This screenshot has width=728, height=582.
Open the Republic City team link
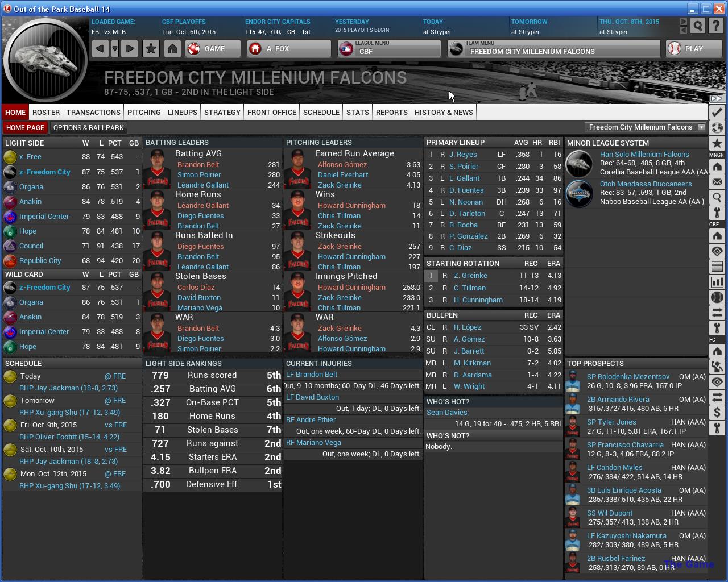pyautogui.click(x=40, y=261)
